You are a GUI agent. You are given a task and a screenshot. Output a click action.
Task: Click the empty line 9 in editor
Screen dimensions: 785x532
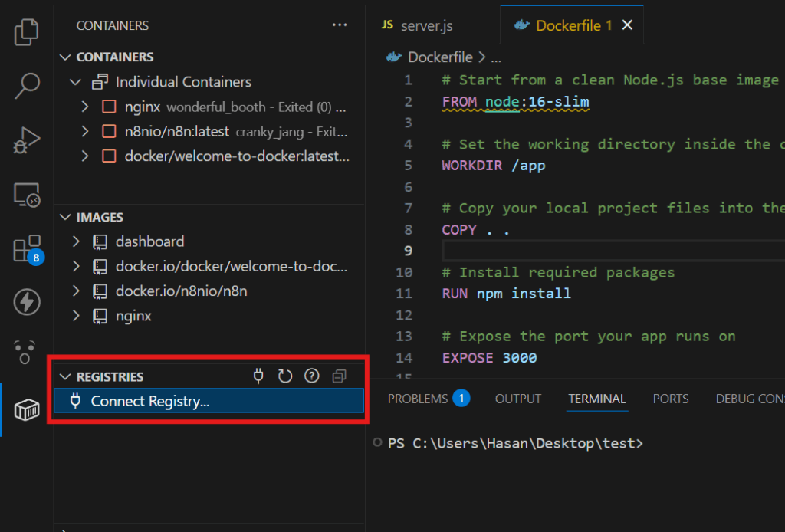point(613,251)
